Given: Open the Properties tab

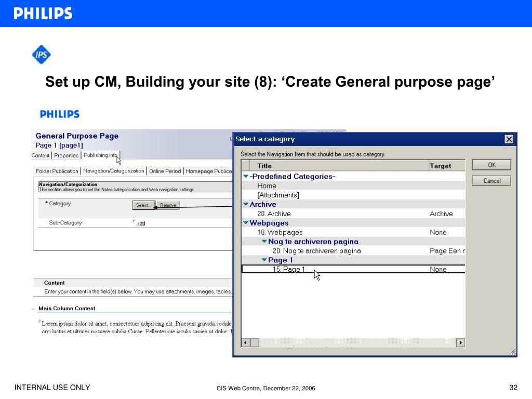Looking at the screenshot, I should coord(66,155).
